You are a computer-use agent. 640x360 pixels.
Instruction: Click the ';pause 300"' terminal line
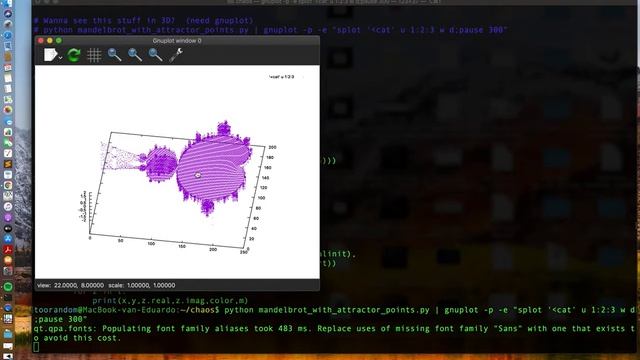tap(61, 319)
